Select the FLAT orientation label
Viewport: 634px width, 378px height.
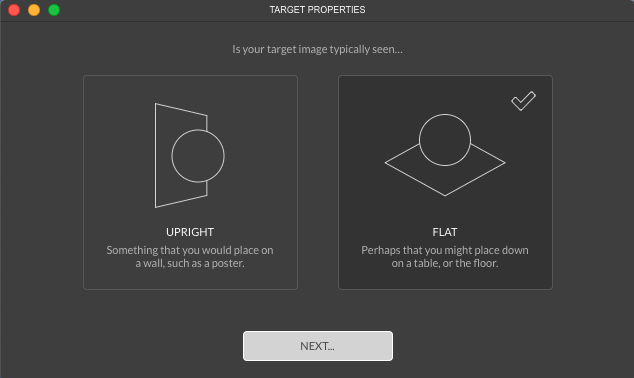click(445, 232)
